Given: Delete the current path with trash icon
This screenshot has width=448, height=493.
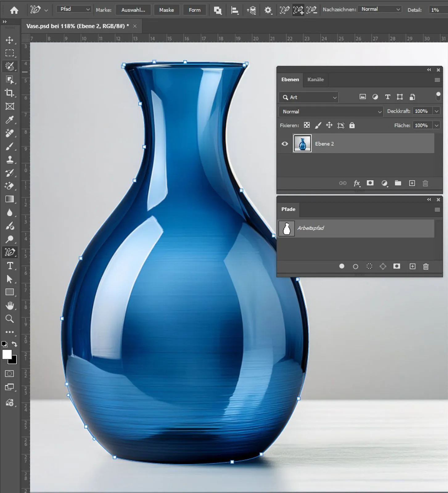Looking at the screenshot, I should tap(426, 267).
